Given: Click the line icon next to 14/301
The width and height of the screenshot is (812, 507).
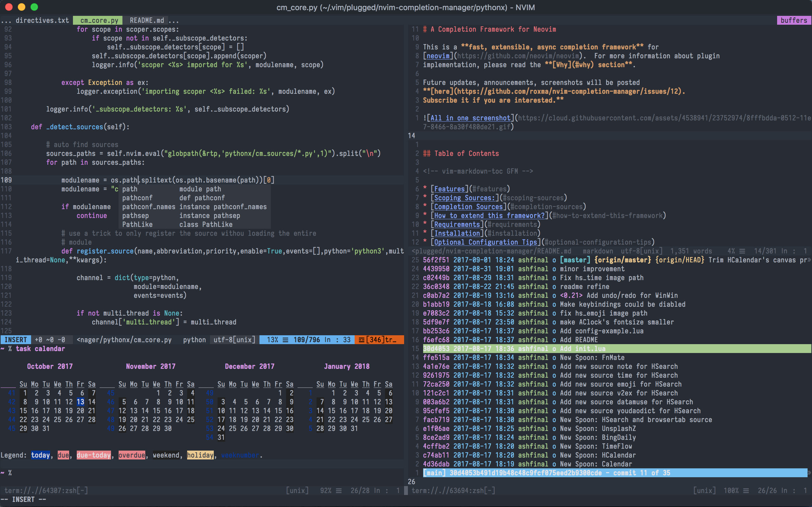Looking at the screenshot, I should click(742, 251).
